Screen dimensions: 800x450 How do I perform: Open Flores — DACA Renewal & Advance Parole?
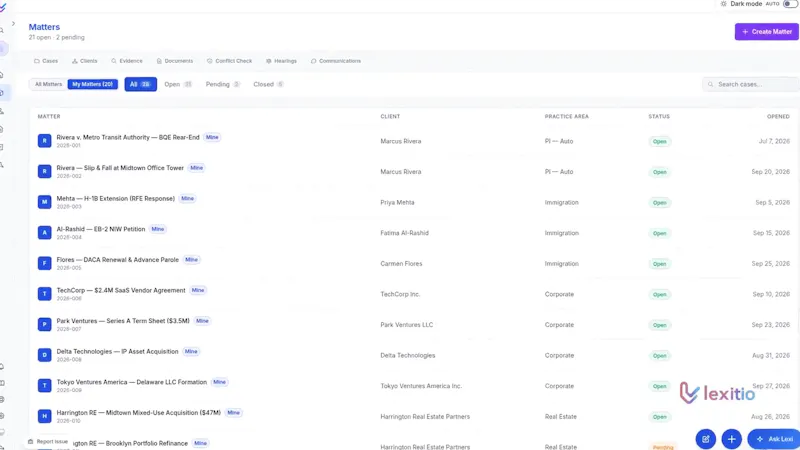coord(117,260)
